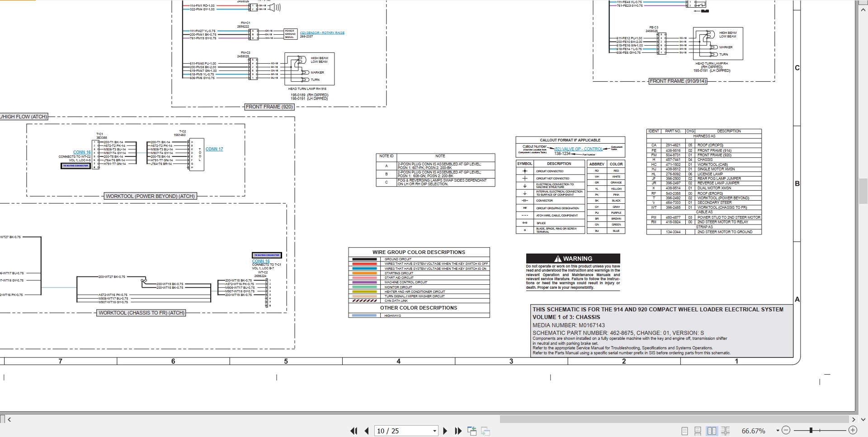Viewport: 868px width, 437px height.
Task: Click the OTHER COLOR DESCRIPTIONS heading
Action: (x=419, y=308)
